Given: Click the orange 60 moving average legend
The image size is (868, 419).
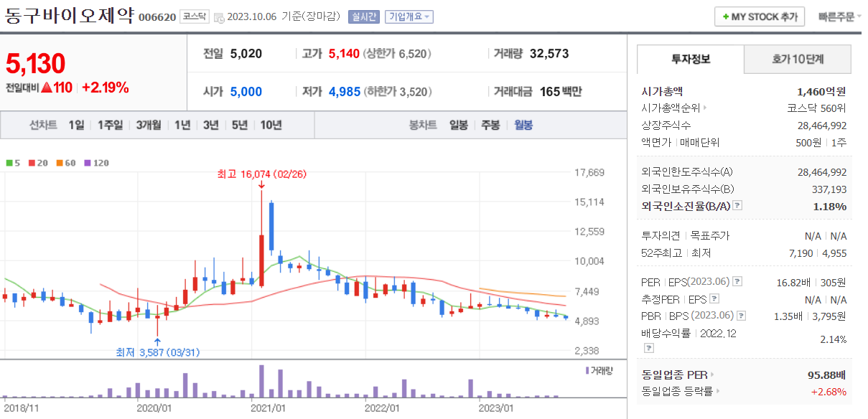Looking at the screenshot, I should (x=66, y=163).
